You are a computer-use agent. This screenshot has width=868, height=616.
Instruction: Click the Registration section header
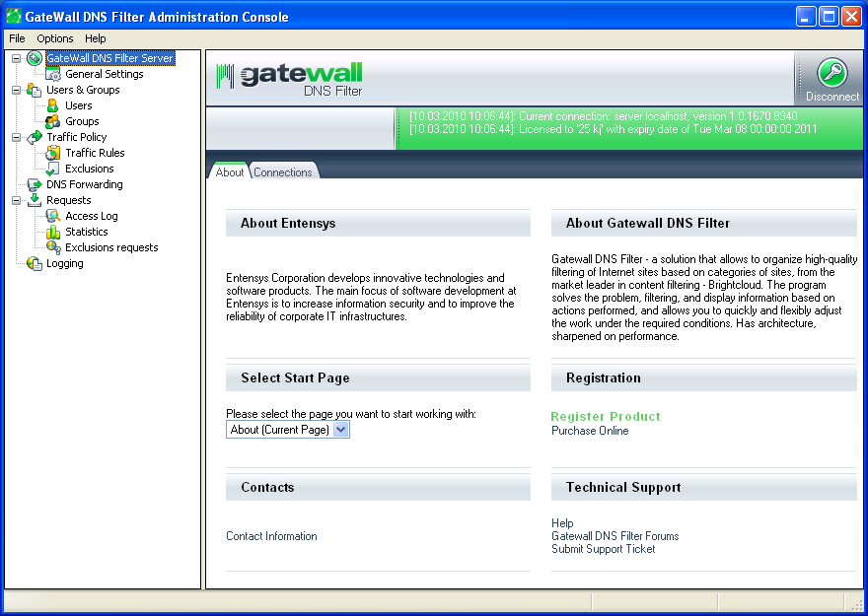704,378
